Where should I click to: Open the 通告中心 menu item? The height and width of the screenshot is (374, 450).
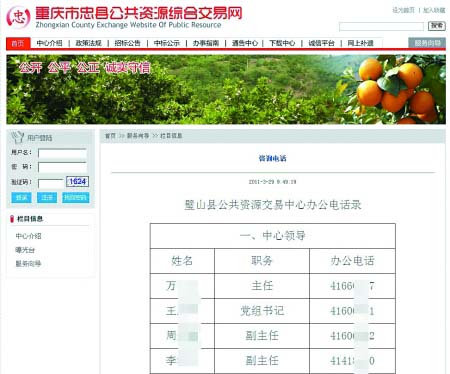pyautogui.click(x=245, y=43)
